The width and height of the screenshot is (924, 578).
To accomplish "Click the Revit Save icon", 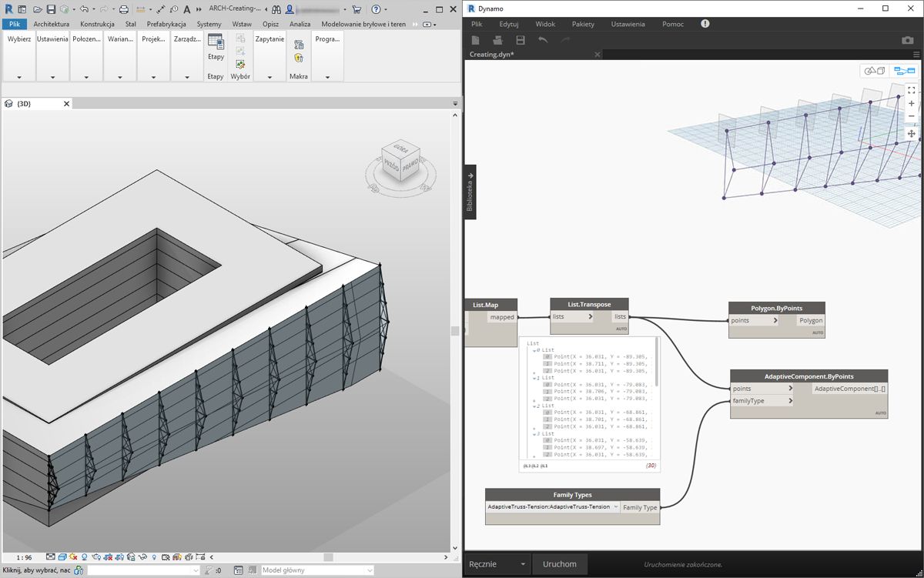I will click(51, 9).
